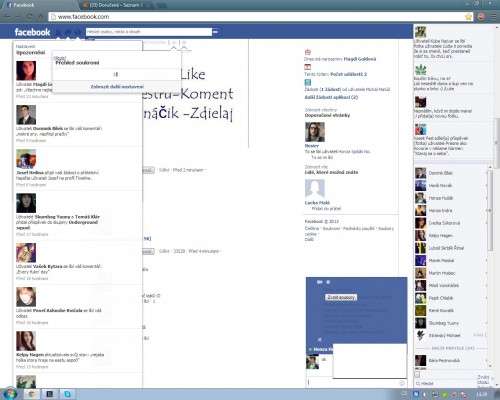This screenshot has width=500, height=400.
Task: Open the Chrome menu icon
Action: (x=493, y=16)
